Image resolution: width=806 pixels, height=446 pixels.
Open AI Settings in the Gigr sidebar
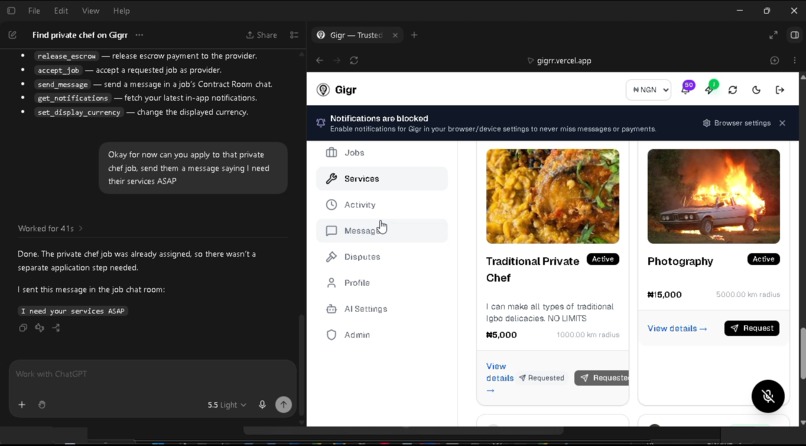(381, 309)
